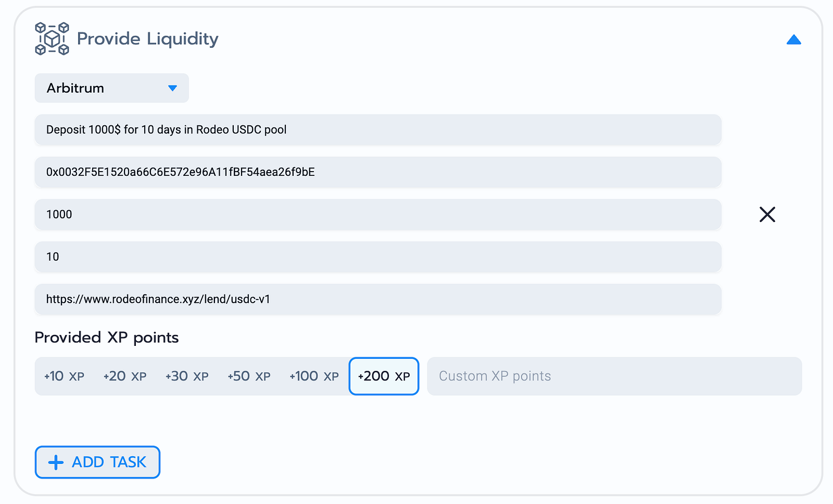Select the +20 XP option
This screenshot has height=504, width=833.
(125, 376)
